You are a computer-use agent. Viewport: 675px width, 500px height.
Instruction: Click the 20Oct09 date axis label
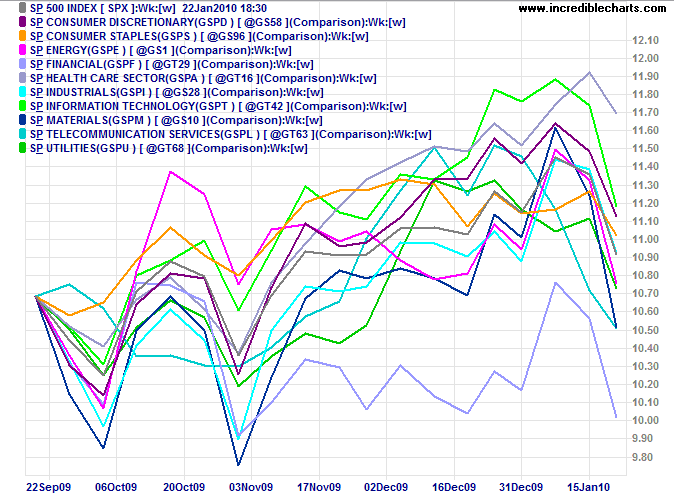[184, 487]
